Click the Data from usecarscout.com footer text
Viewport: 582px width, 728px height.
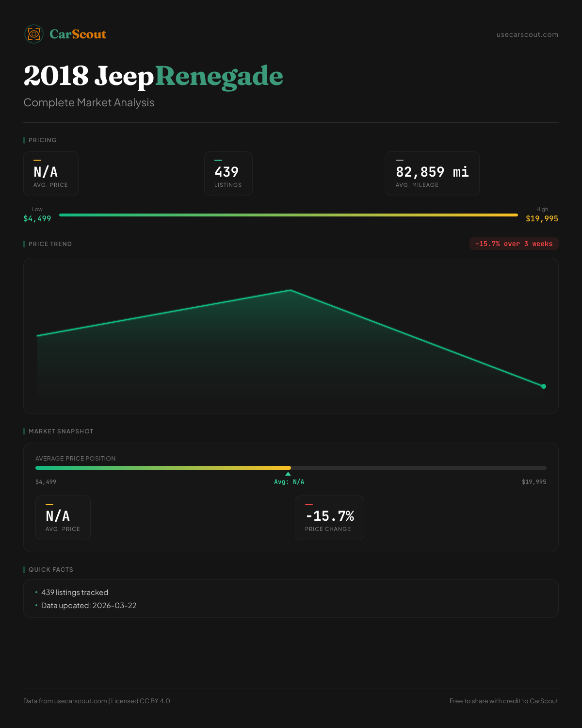tap(97, 701)
